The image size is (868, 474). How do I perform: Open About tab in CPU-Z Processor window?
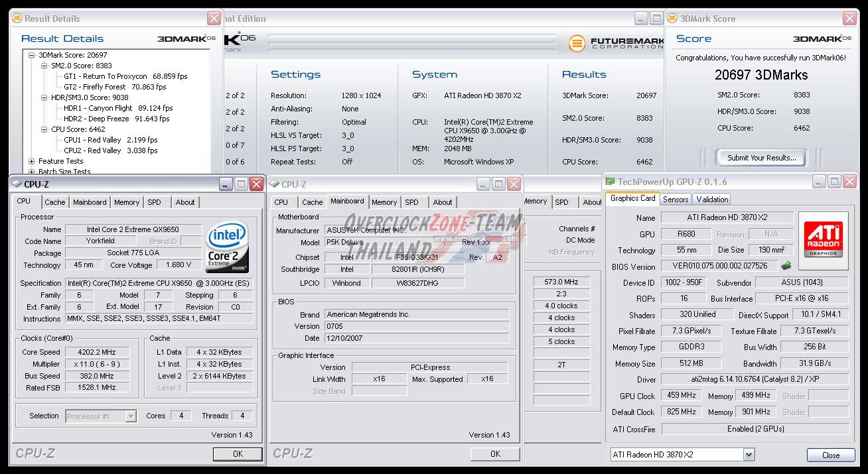click(x=185, y=202)
